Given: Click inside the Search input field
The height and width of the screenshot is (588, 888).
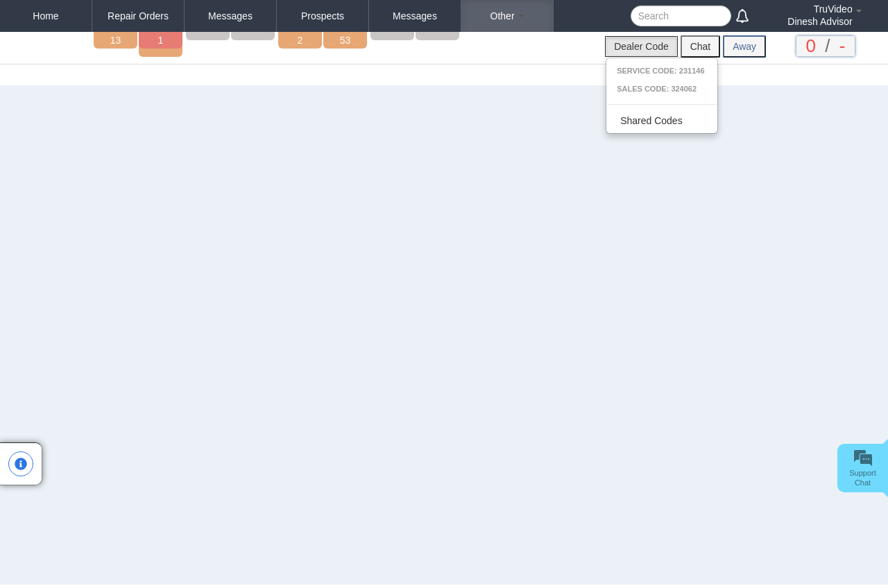Looking at the screenshot, I should coord(681,16).
